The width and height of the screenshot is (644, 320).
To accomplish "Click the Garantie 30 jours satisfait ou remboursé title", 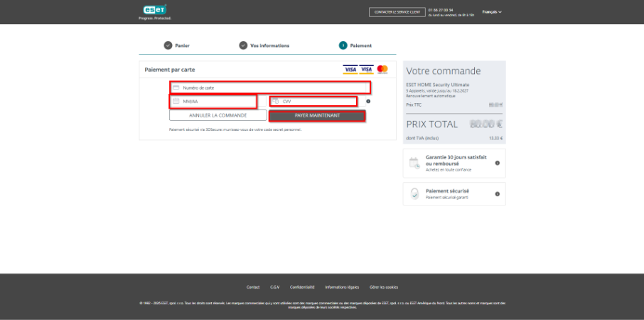I will point(456,160).
